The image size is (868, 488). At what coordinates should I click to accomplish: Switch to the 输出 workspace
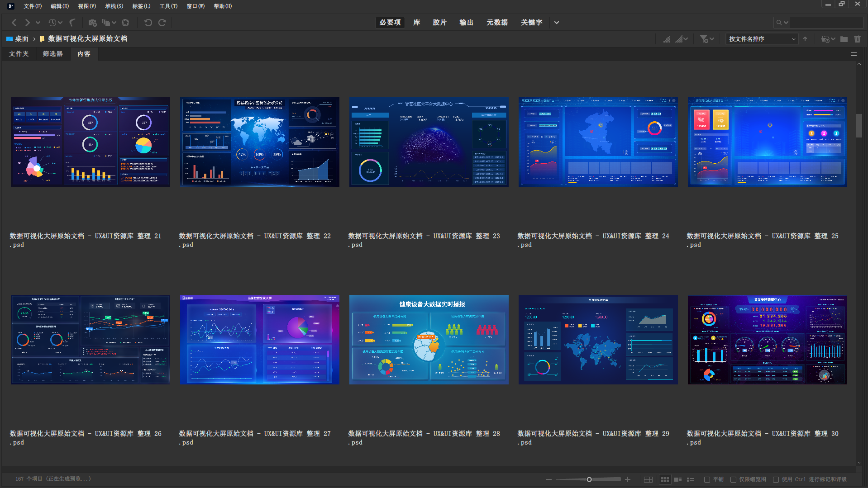click(x=466, y=23)
